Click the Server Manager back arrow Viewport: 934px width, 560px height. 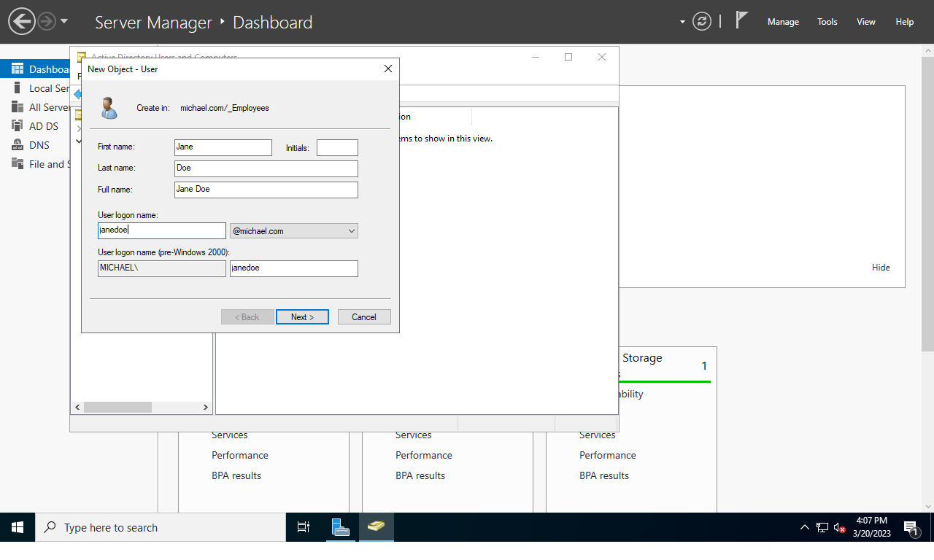click(22, 21)
